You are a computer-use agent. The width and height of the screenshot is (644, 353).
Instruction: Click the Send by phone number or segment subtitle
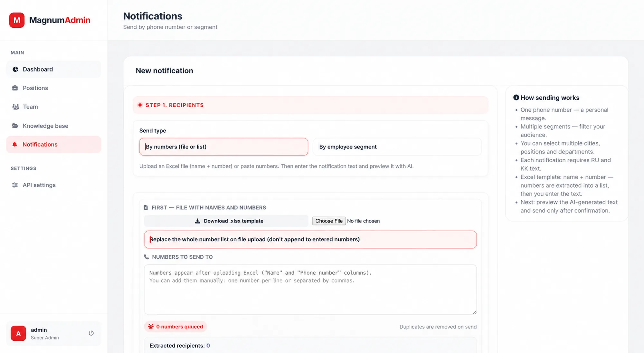[170, 27]
